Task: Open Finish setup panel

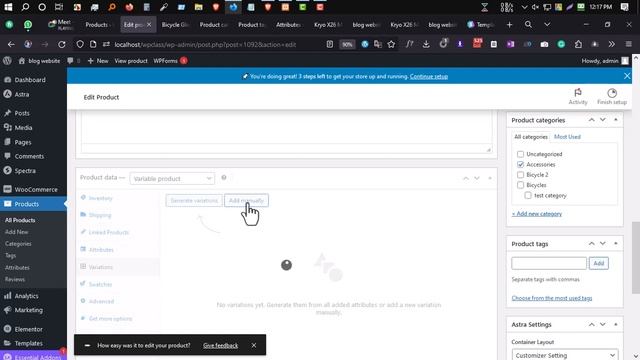Action: coord(611,97)
